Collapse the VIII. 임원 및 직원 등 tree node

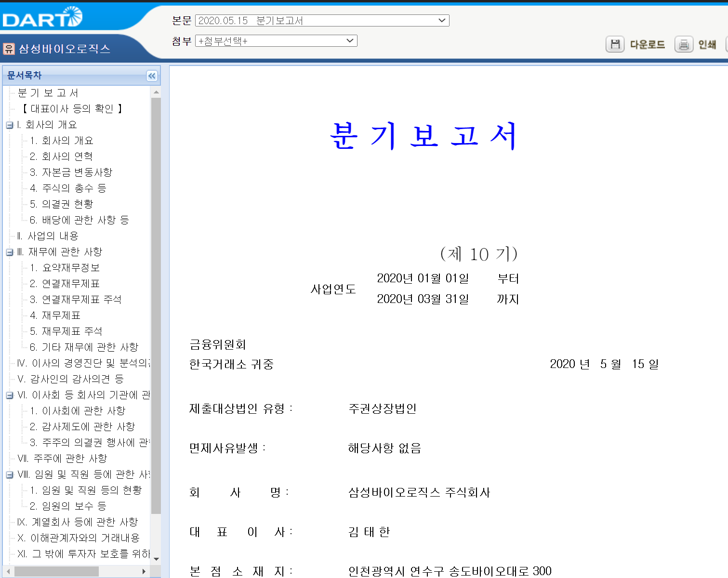click(10, 475)
